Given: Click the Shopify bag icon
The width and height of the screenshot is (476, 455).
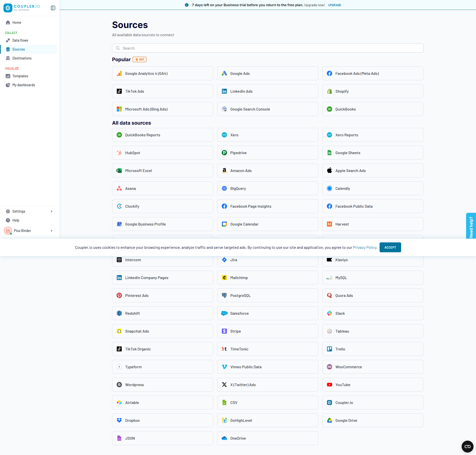Looking at the screenshot, I should point(329,91).
